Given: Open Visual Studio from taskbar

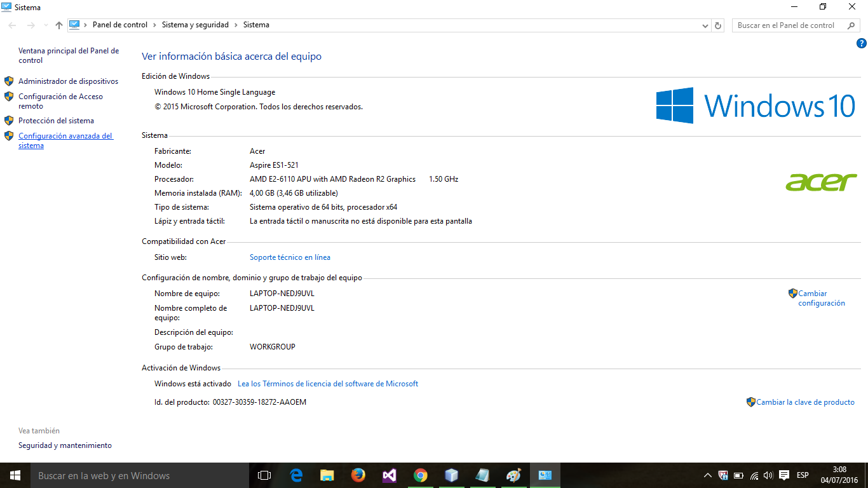Looking at the screenshot, I should [x=390, y=475].
